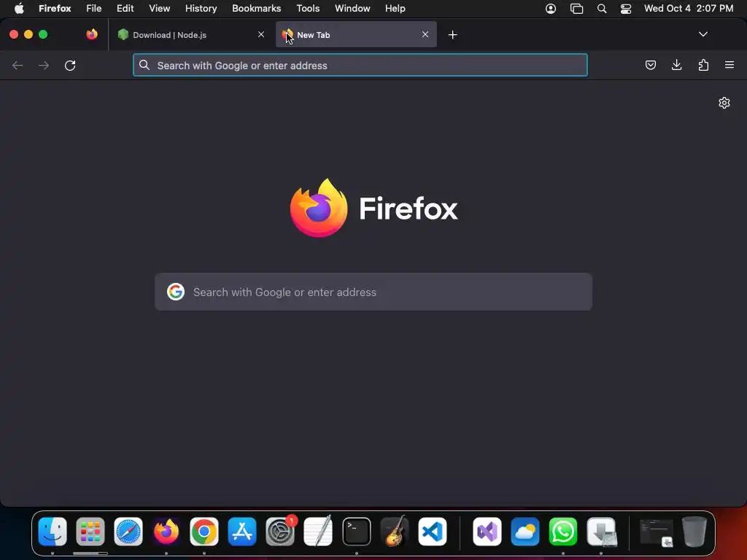Open the History menu
This screenshot has height=560, width=747.
[201, 8]
